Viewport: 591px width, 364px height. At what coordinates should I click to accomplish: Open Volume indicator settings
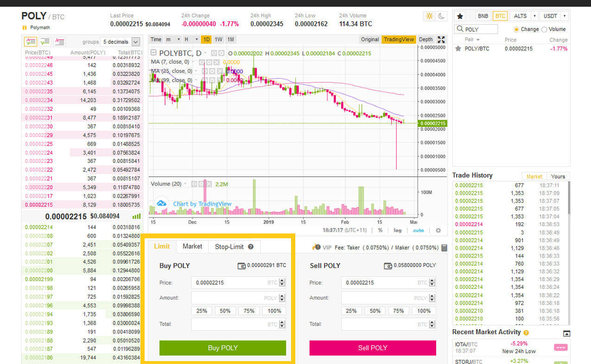point(202,184)
